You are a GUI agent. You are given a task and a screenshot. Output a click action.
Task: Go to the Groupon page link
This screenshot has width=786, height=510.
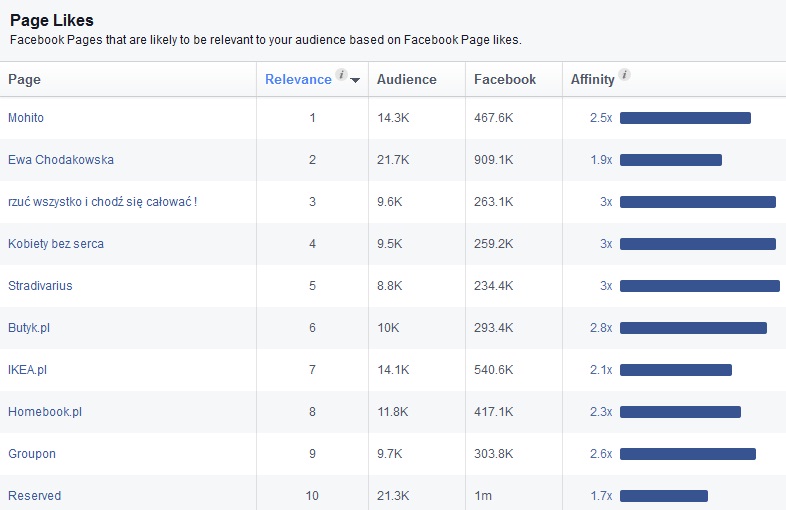click(32, 454)
